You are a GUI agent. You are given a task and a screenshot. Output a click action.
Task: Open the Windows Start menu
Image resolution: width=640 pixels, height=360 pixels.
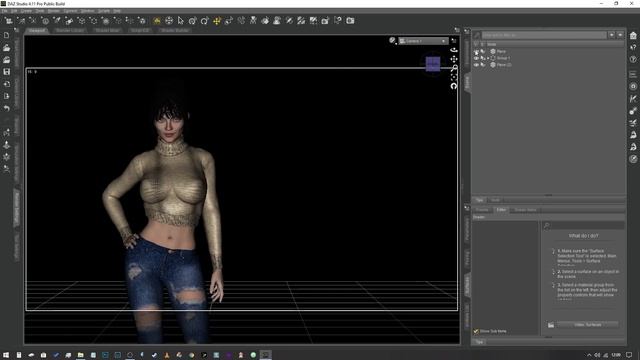6,355
